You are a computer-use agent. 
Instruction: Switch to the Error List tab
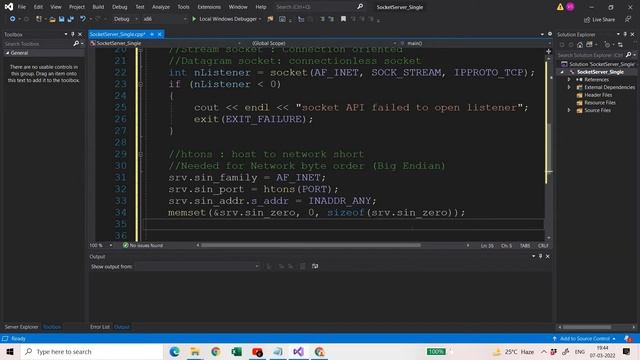(100, 327)
